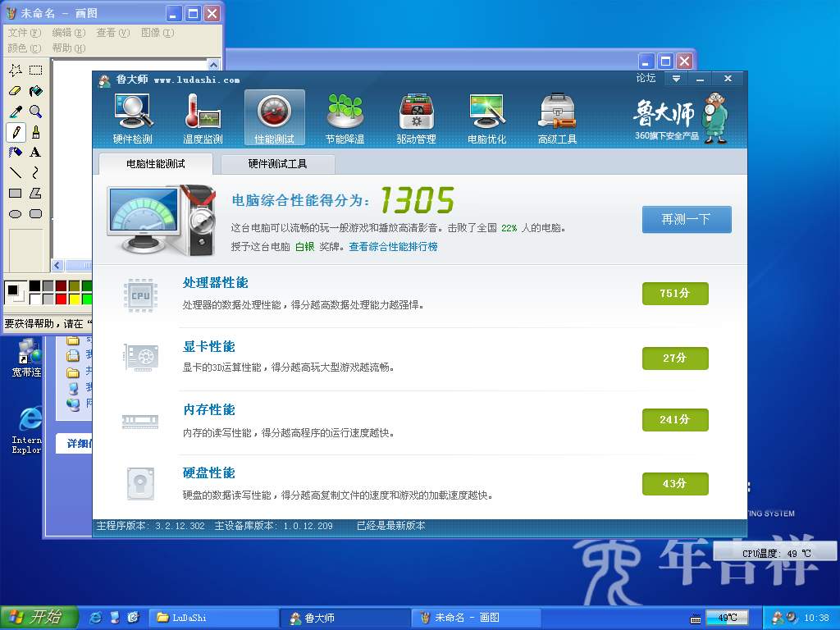Select 性能测试 performance test icon
Screen dimensions: 840x630
274,118
